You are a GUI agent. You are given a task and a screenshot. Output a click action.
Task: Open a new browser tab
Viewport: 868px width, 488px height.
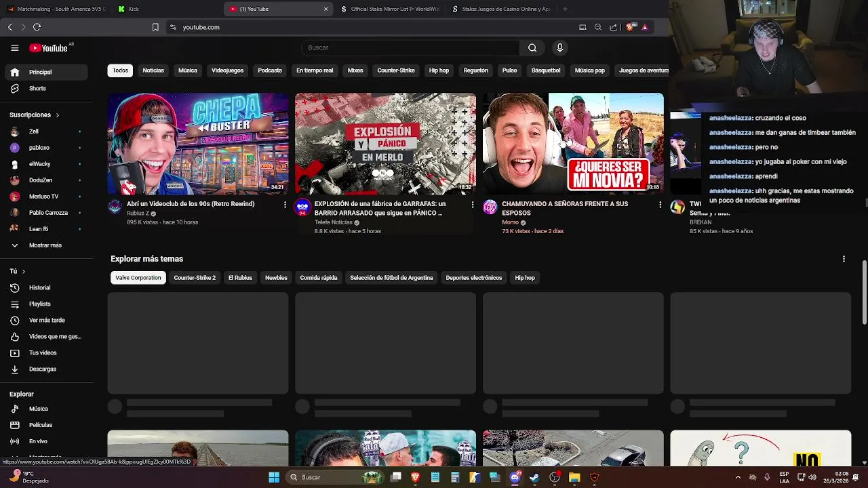coord(565,9)
